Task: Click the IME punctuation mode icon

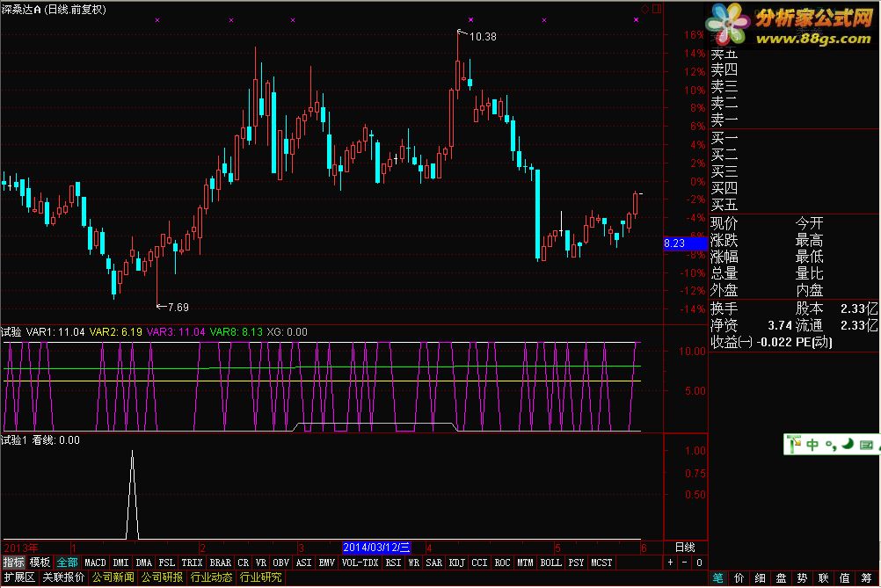Action: click(x=832, y=446)
